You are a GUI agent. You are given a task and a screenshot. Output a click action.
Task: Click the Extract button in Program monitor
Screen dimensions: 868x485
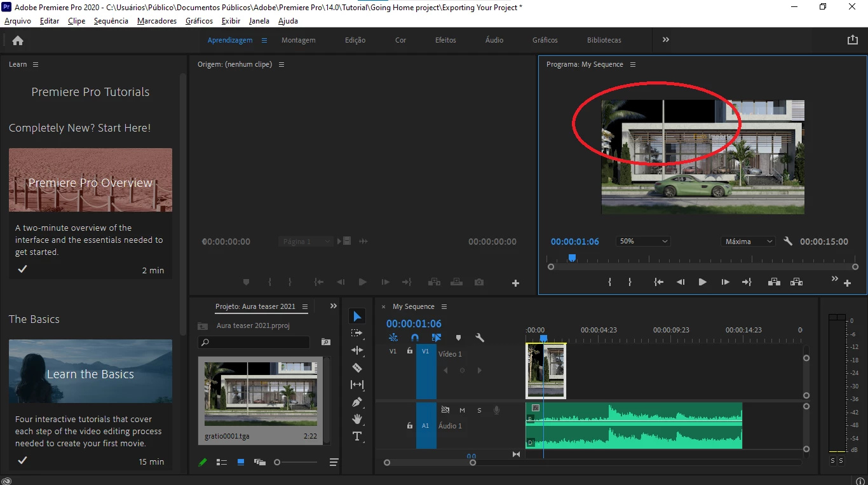[796, 282]
